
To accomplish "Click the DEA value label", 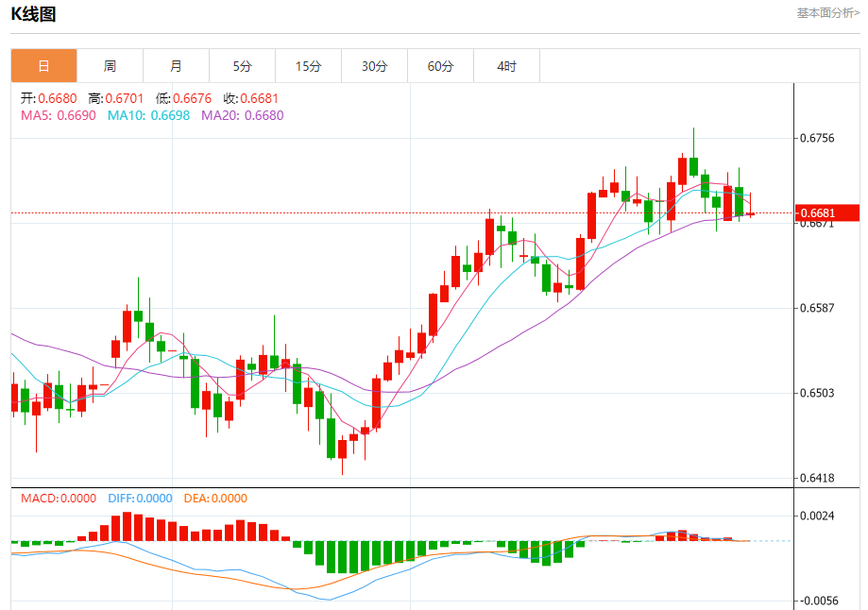I will [x=215, y=499].
